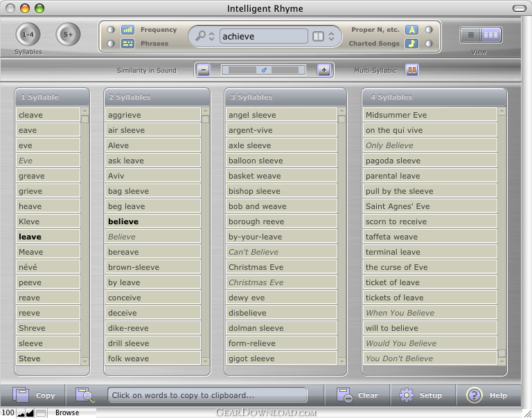Click the large mountain icon in status bar
The image size is (532, 418).
30,413
